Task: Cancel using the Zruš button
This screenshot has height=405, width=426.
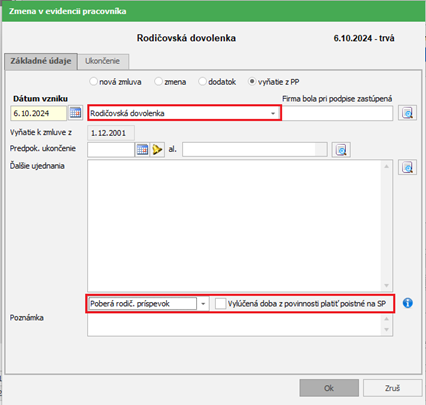Action: click(392, 388)
